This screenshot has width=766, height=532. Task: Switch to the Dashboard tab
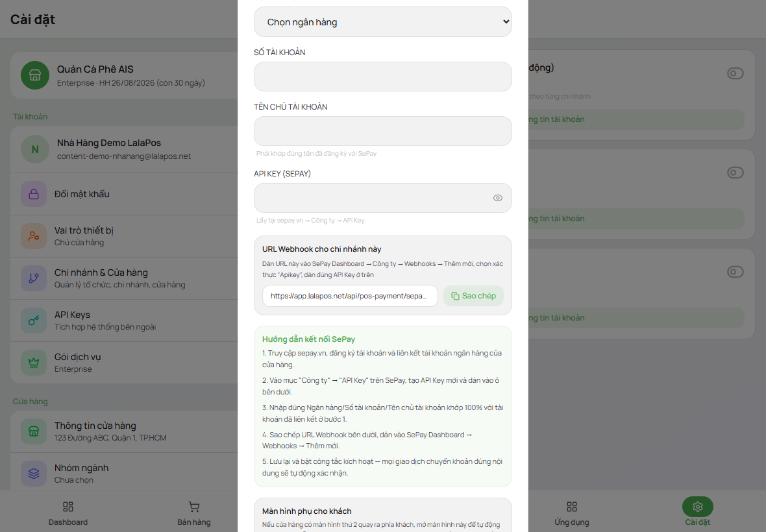pos(68,512)
